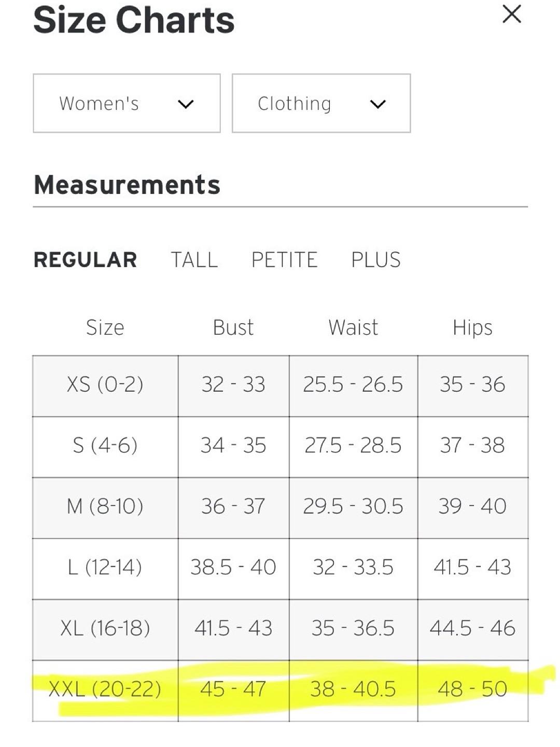
Task: Click the Bust column header
Action: click(x=233, y=328)
